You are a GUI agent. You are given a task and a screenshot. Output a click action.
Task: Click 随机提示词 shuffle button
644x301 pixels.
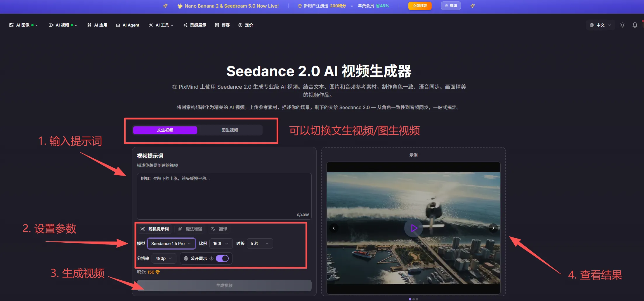[x=155, y=229]
